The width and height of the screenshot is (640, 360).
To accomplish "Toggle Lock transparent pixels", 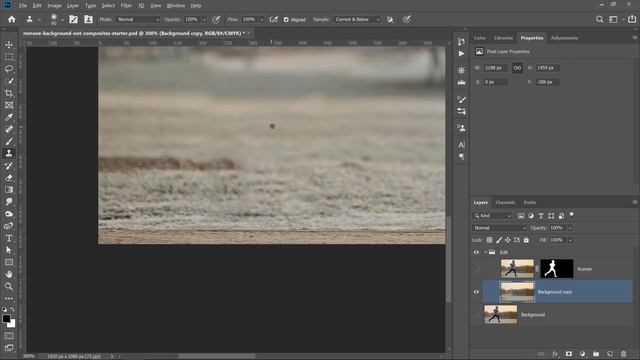I will click(489, 240).
